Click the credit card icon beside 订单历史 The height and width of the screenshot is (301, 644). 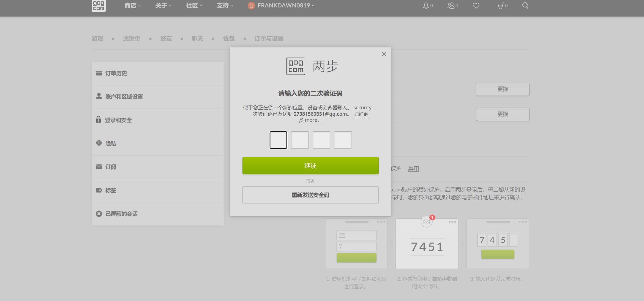pos(99,73)
